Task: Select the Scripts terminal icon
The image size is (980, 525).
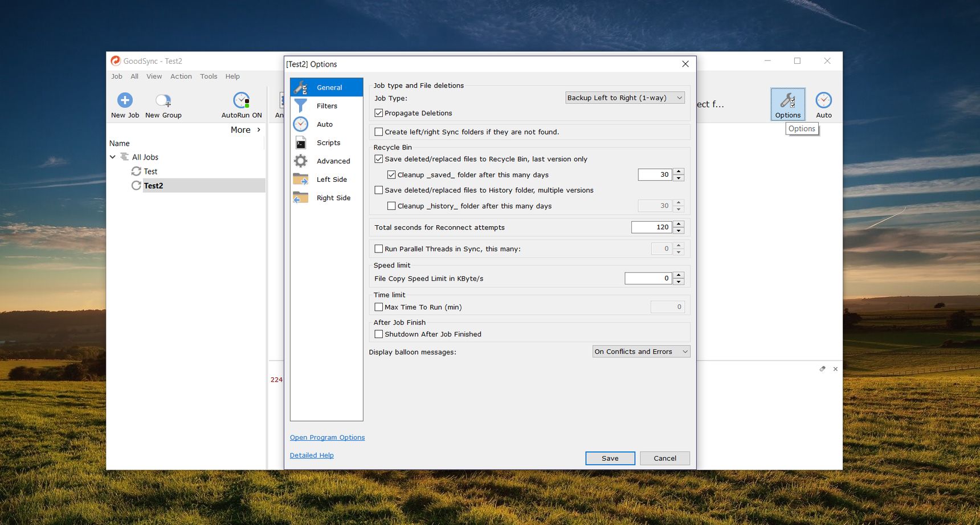Action: click(301, 143)
